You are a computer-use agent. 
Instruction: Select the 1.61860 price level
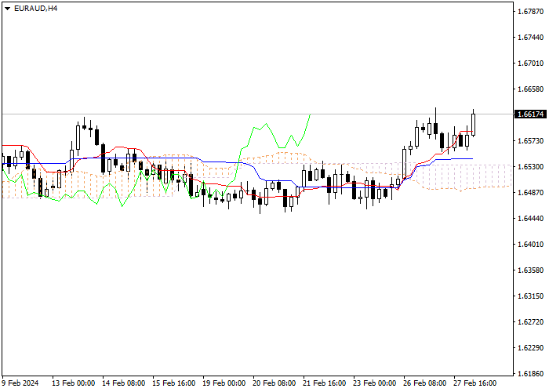530,374
